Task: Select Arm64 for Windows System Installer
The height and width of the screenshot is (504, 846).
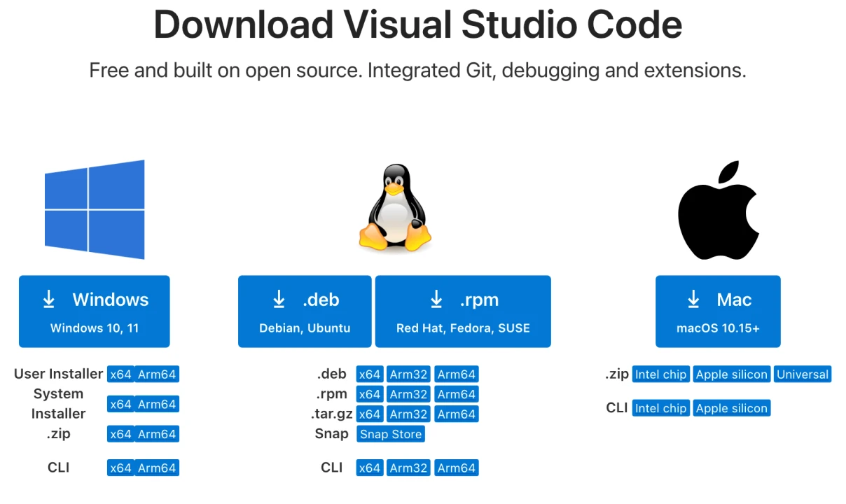Action: (x=157, y=404)
